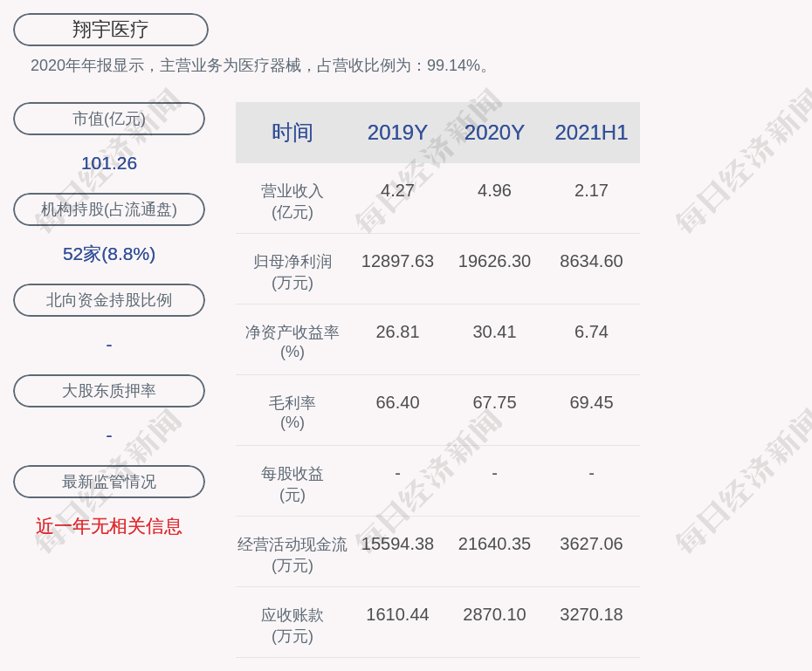Open the 大股东质押率 pill
The width and height of the screenshot is (812, 671).
click(109, 391)
